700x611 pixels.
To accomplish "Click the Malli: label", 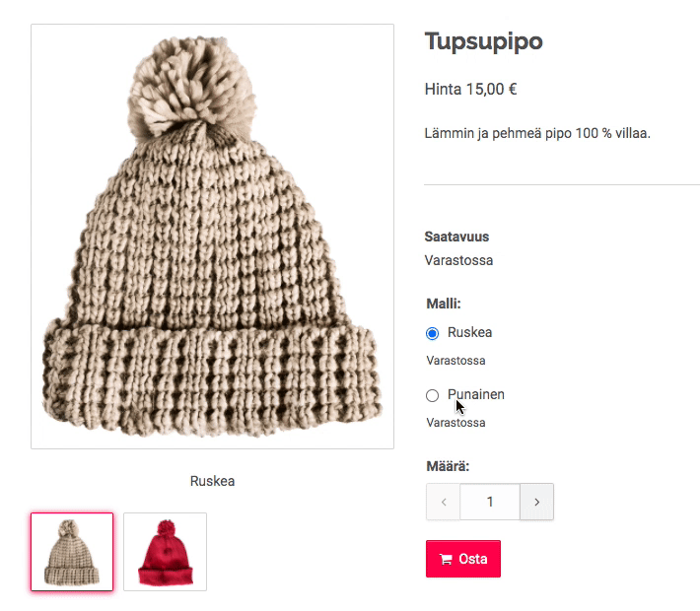I will (444, 304).
